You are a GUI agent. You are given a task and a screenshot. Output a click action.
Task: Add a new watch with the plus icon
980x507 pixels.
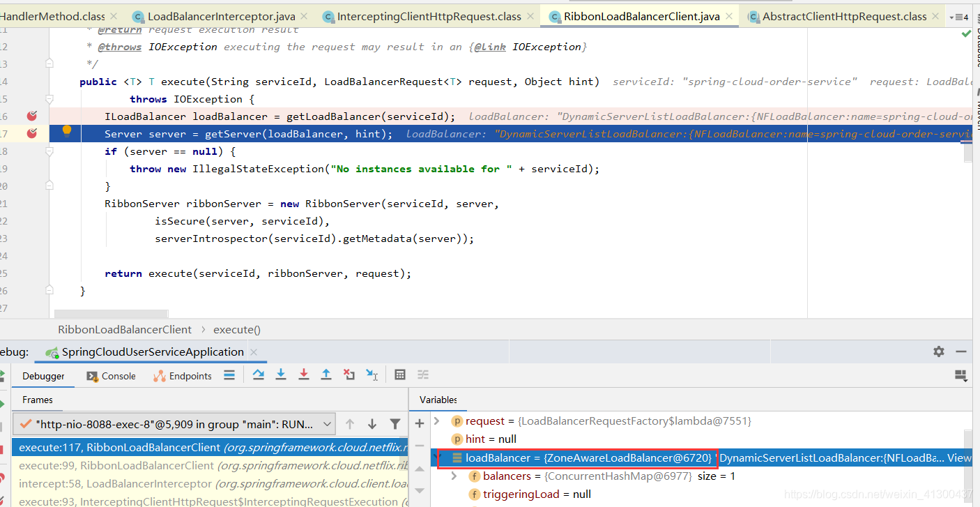click(x=420, y=423)
